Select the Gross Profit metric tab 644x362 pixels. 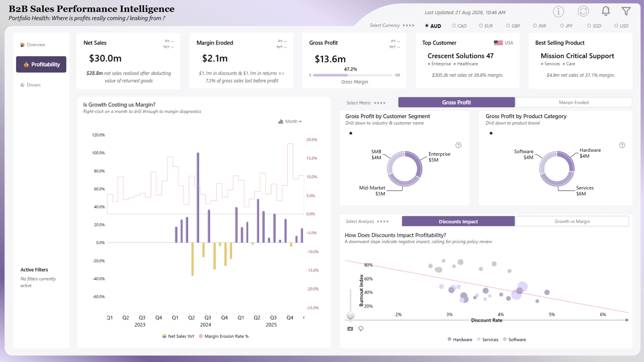click(456, 102)
